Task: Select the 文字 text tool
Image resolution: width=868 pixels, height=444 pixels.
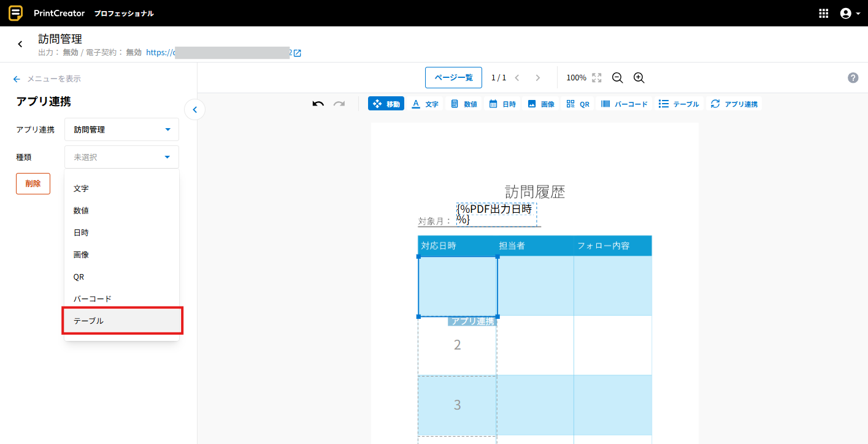Action: [x=424, y=104]
